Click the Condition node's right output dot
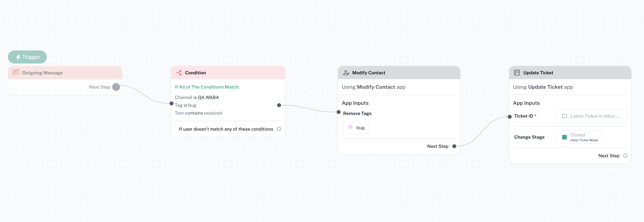The width and height of the screenshot is (644, 222). [x=279, y=105]
